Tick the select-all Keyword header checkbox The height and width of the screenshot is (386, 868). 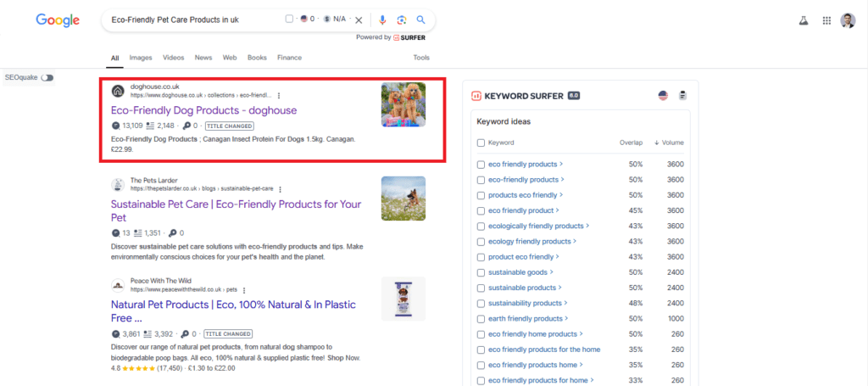tap(481, 143)
